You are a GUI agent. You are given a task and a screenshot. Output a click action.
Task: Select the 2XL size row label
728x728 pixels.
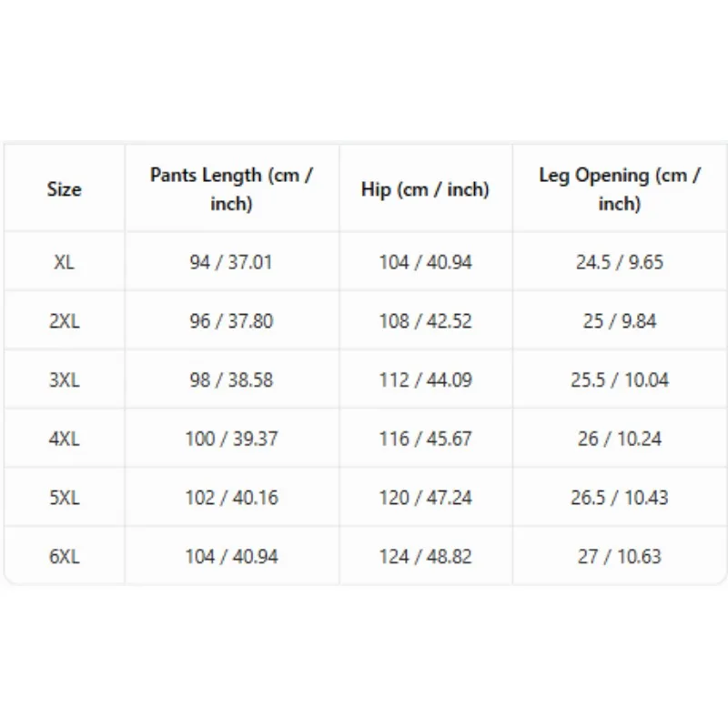coord(64,321)
